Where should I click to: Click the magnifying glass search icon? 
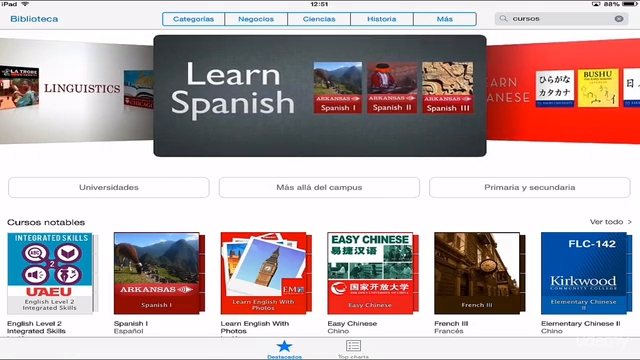click(503, 19)
